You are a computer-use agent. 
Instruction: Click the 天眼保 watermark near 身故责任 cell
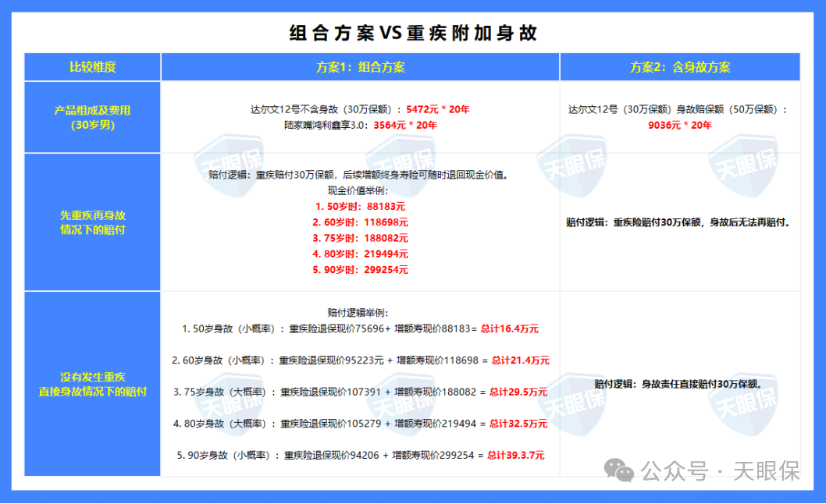tap(744, 404)
